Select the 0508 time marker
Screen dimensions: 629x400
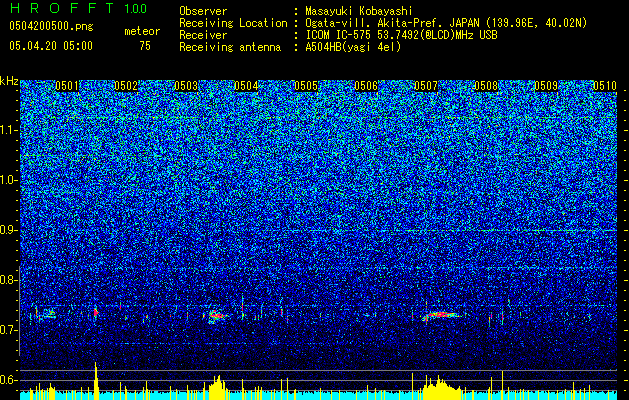[486, 86]
